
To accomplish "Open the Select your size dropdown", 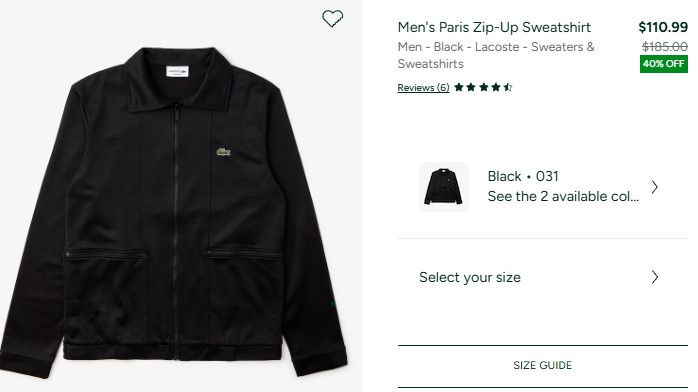I will 543,277.
